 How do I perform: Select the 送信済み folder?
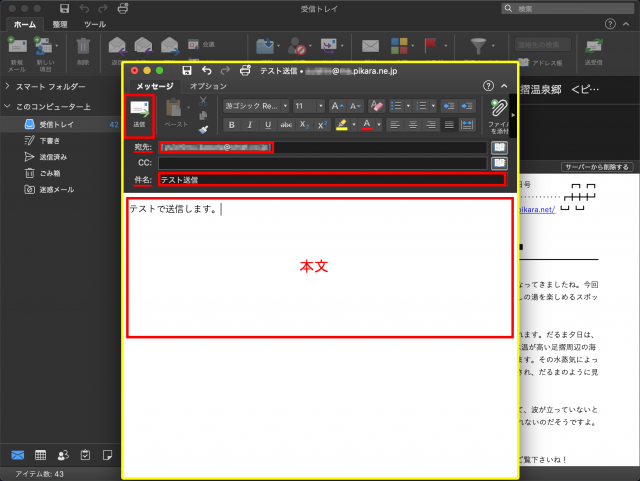click(x=53, y=157)
